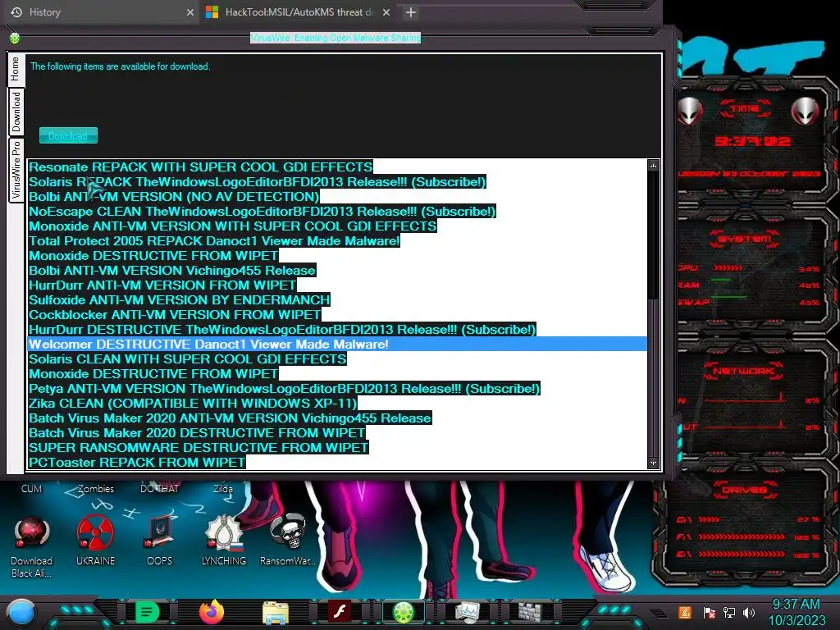Viewport: 840px width, 630px height.
Task: Click the scrollbar up arrow in list
Action: click(x=653, y=166)
